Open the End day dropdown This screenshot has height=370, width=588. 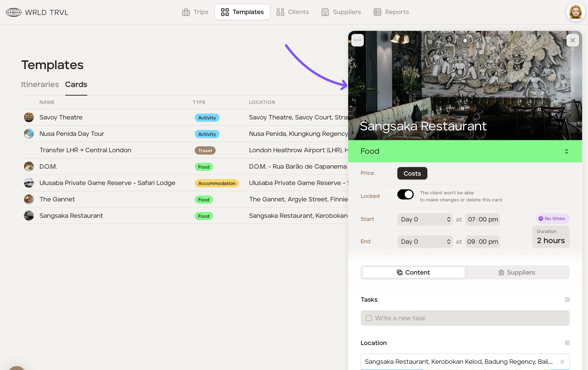(x=425, y=241)
